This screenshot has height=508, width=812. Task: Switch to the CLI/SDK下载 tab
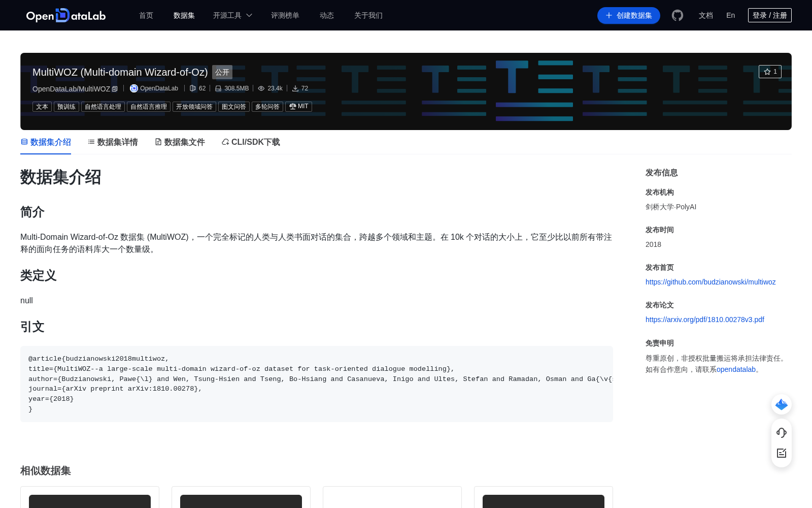pyautogui.click(x=251, y=142)
